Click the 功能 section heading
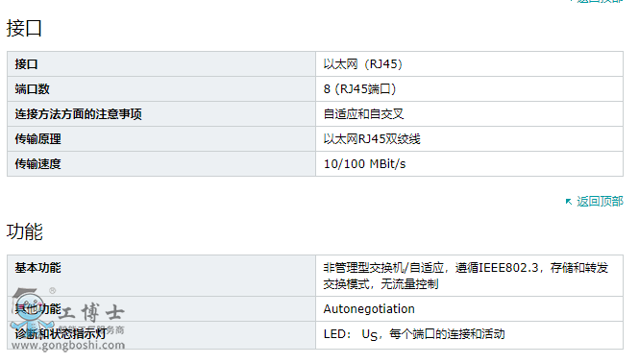The width and height of the screenshot is (639, 364). click(24, 231)
